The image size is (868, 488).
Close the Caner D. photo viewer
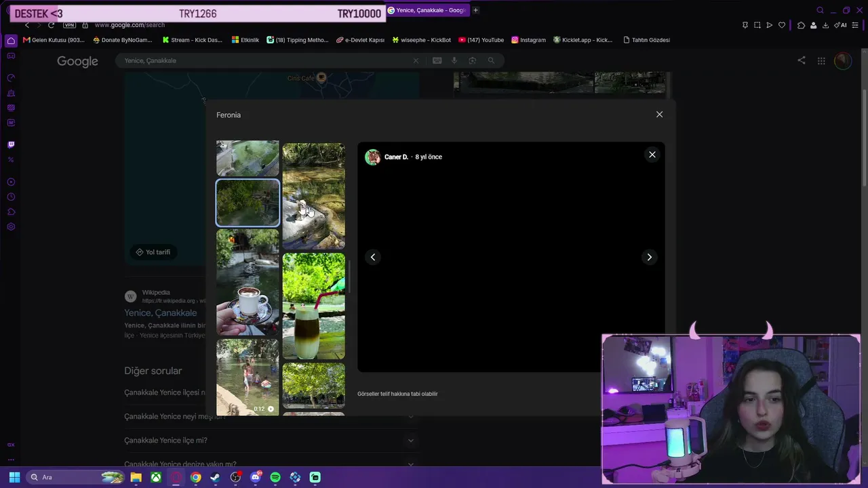pos(652,155)
